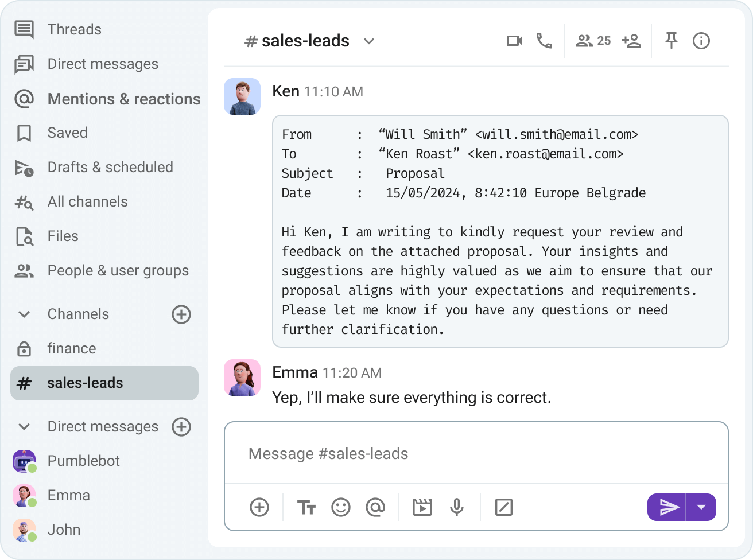Insert a mention with @ icon
The width and height of the screenshot is (753, 560).
[375, 507]
